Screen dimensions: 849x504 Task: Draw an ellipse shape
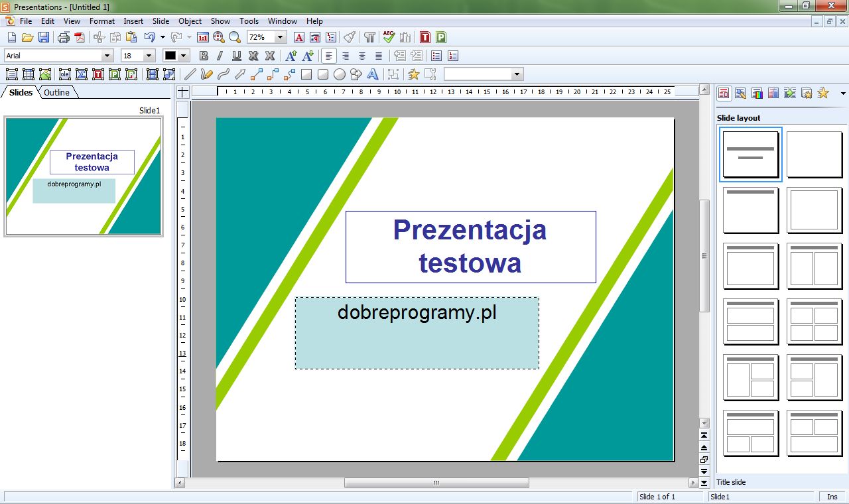coord(340,74)
